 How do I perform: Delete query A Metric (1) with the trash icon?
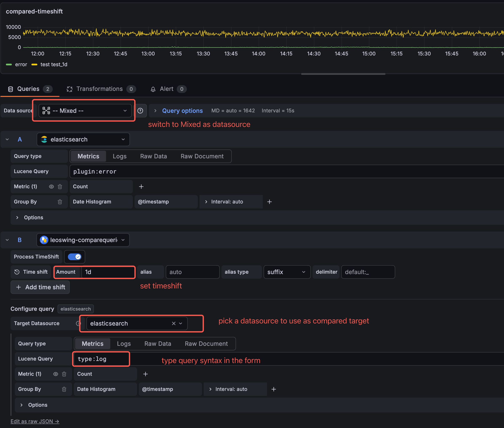tap(60, 187)
